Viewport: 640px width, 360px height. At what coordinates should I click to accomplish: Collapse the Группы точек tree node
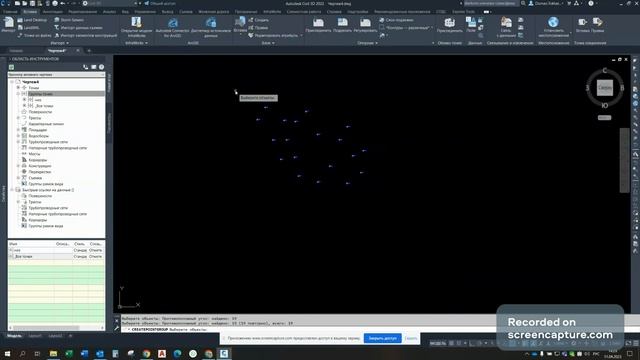point(18,94)
